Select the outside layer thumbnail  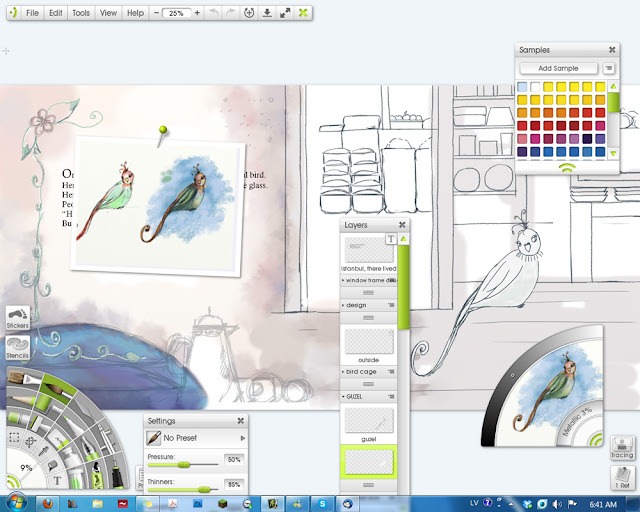coord(369,341)
